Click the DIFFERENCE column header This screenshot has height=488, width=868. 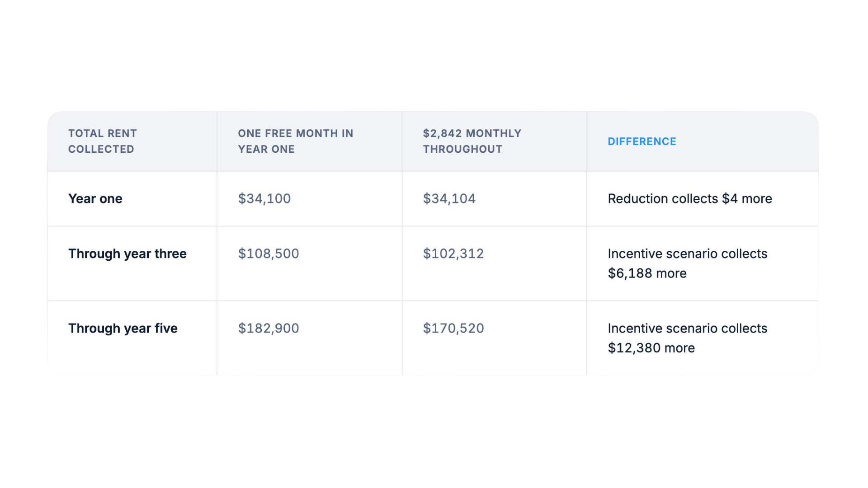point(642,141)
